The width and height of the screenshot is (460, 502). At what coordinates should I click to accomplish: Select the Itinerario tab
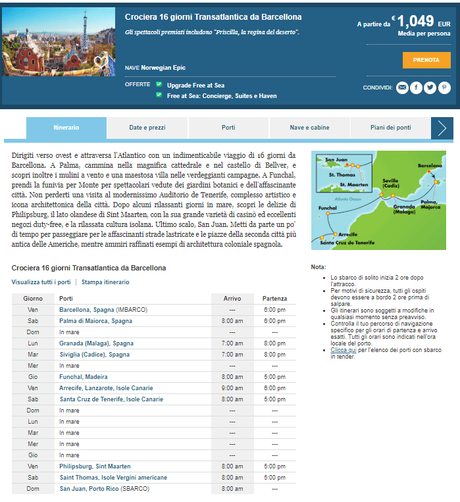(x=66, y=128)
